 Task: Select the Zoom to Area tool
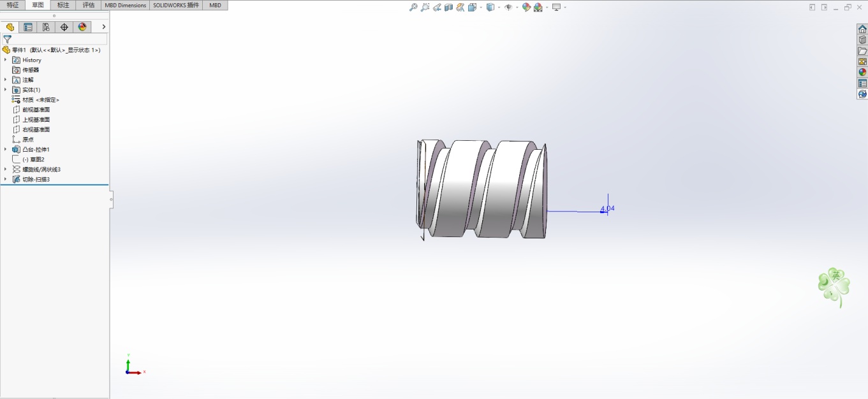[x=425, y=7]
